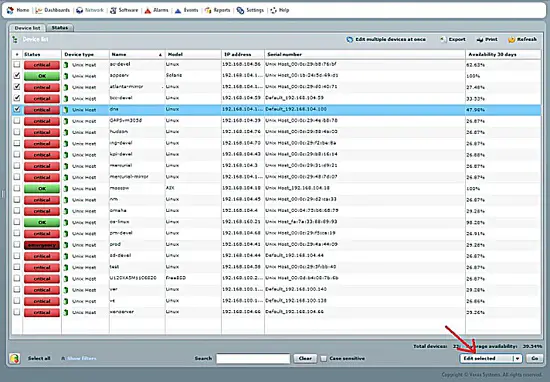Screen dimensions: 550x382
Task: Click into the Search input field
Action: pyautogui.click(x=253, y=358)
